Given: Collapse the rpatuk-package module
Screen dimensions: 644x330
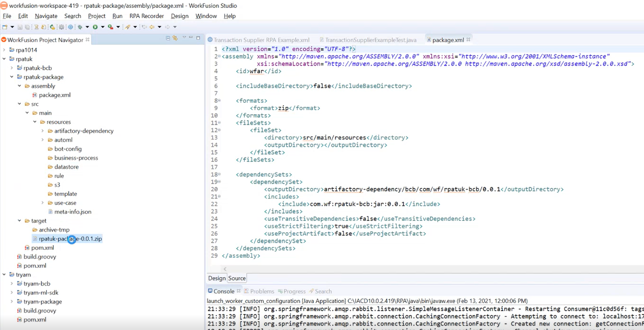Looking at the screenshot, I should tap(12, 77).
